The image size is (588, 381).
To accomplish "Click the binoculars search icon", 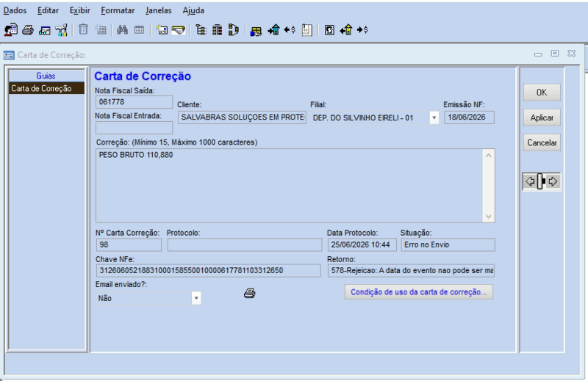I will [x=122, y=29].
